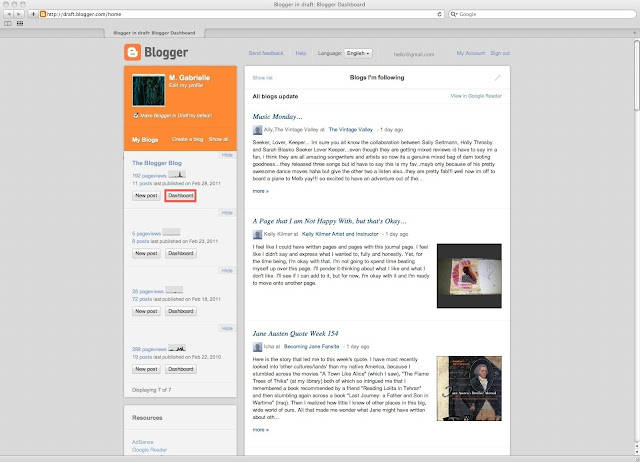Open the Send feedback link
640x462 pixels.
[x=266, y=53]
